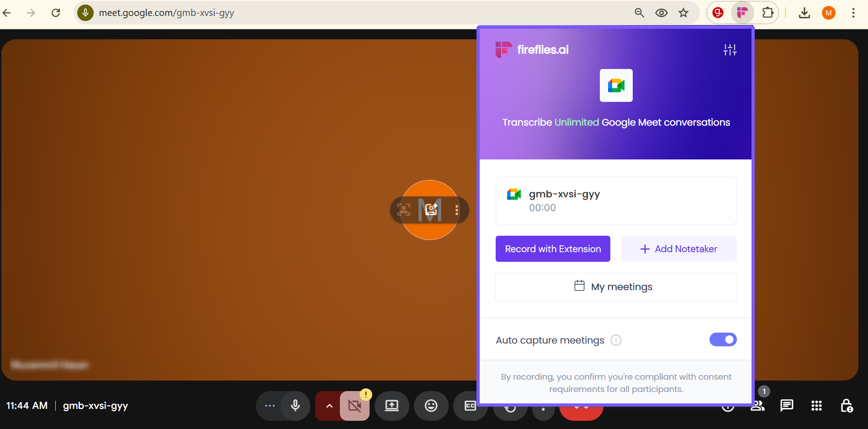Viewport: 868px width, 429px height.
Task: Open the Grammarly extension icon
Action: tap(718, 13)
